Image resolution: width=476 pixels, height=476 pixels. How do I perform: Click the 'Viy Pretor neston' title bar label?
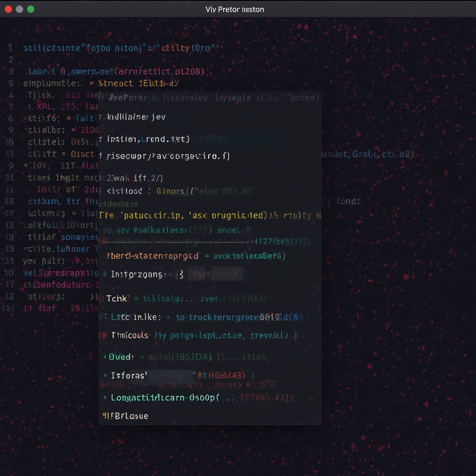[x=234, y=9]
